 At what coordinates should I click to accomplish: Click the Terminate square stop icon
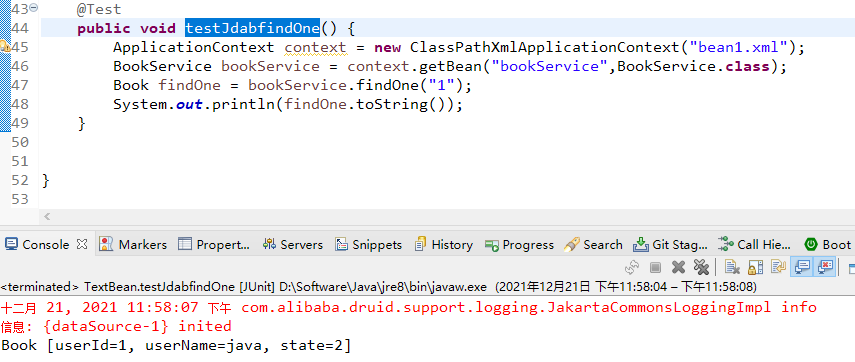tap(655, 267)
